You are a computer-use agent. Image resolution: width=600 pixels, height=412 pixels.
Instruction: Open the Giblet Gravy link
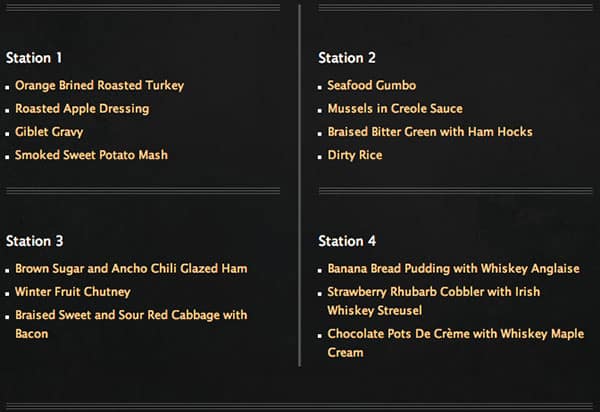pos(49,132)
